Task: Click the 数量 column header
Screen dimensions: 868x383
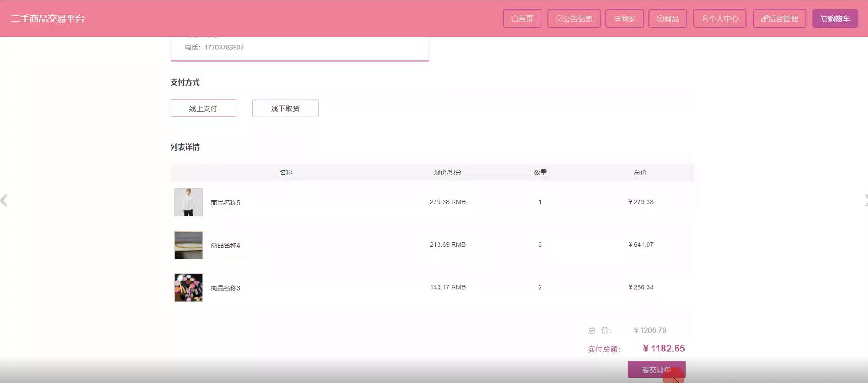Action: point(540,173)
